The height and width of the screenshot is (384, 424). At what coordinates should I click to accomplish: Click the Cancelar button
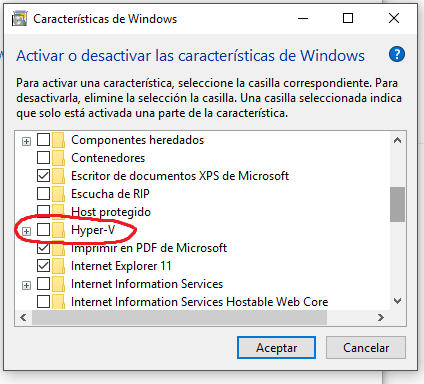366,348
